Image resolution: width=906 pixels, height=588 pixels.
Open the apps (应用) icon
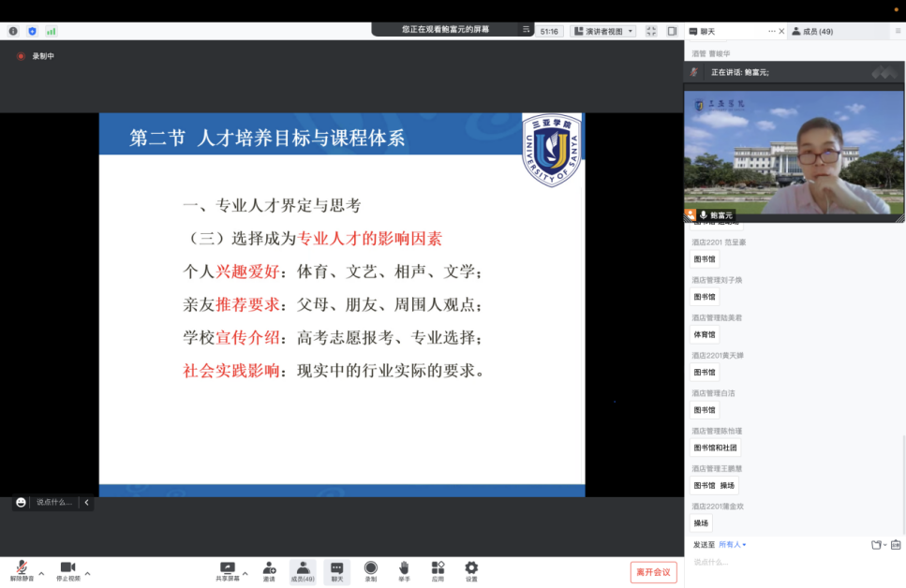pyautogui.click(x=438, y=570)
